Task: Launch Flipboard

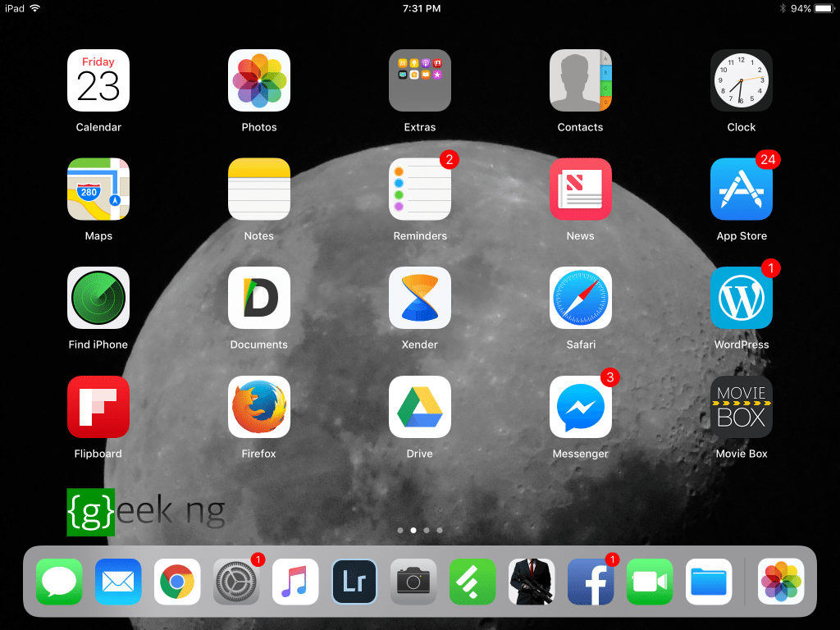Action: click(x=98, y=407)
